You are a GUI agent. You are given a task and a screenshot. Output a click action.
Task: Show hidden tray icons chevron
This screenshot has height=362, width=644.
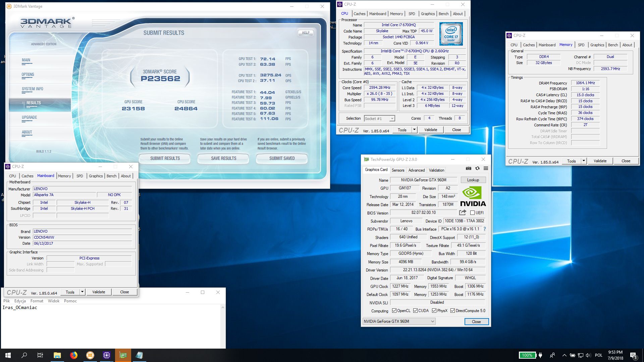point(564,355)
